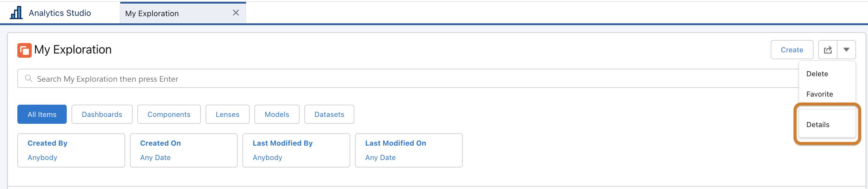Image resolution: width=868 pixels, height=189 pixels.
Task: Open the Created By filter
Action: [71, 150]
